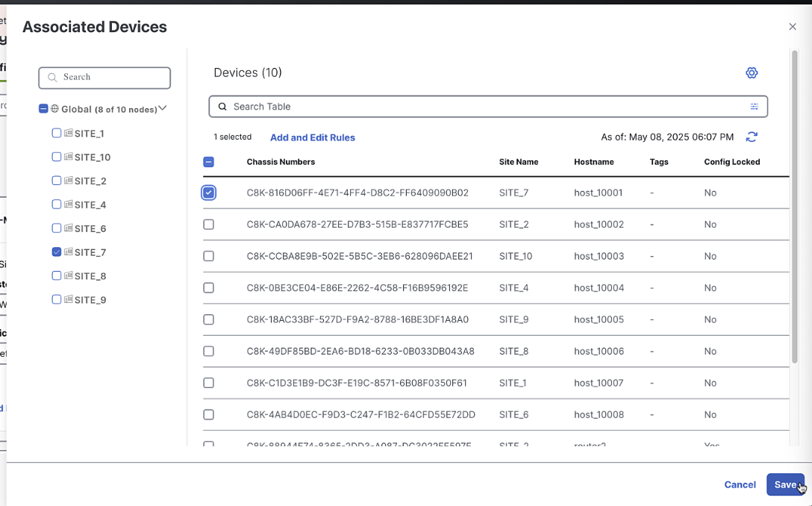Viewport: 812px width, 506px height.
Task: Click chassis number C8K-18AC33BF-527D-F9A2-8788-16BE3DF1A8A0
Action: (357, 319)
